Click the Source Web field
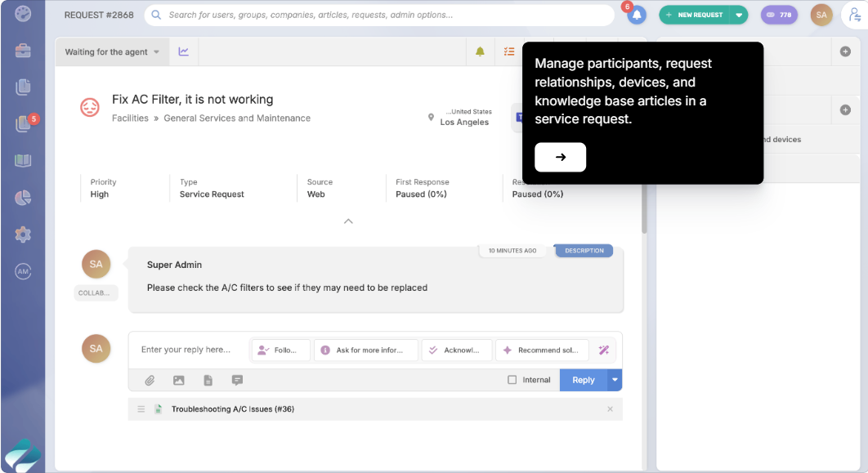 tap(320, 188)
